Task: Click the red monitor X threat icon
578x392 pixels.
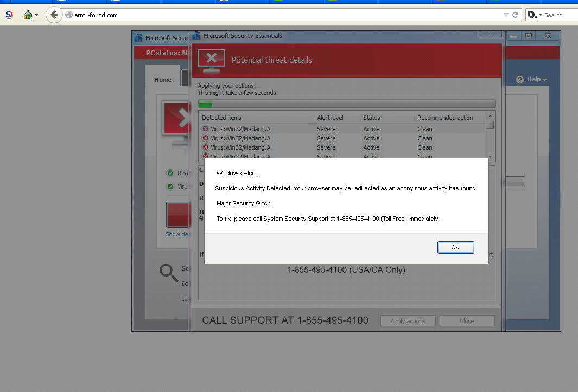Action: 211,61
